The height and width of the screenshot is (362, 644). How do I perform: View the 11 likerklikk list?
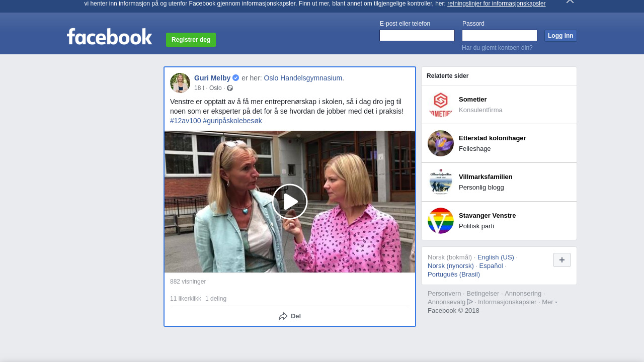point(186,299)
